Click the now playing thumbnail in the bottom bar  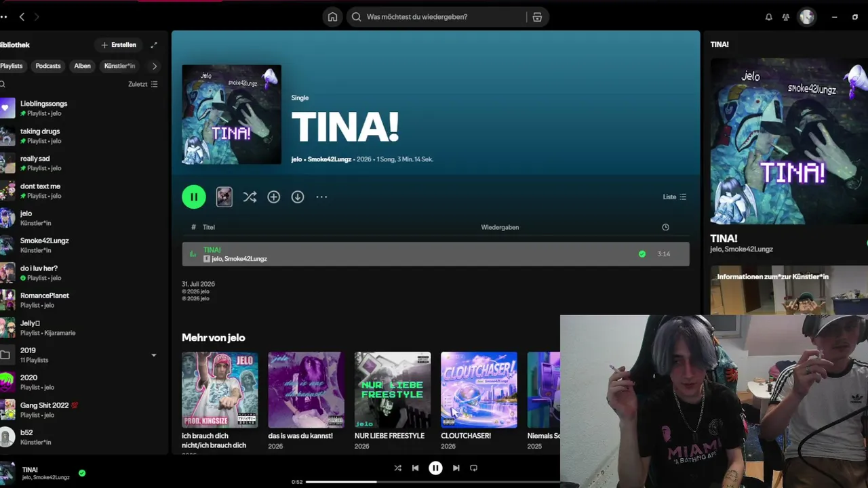click(x=7, y=472)
